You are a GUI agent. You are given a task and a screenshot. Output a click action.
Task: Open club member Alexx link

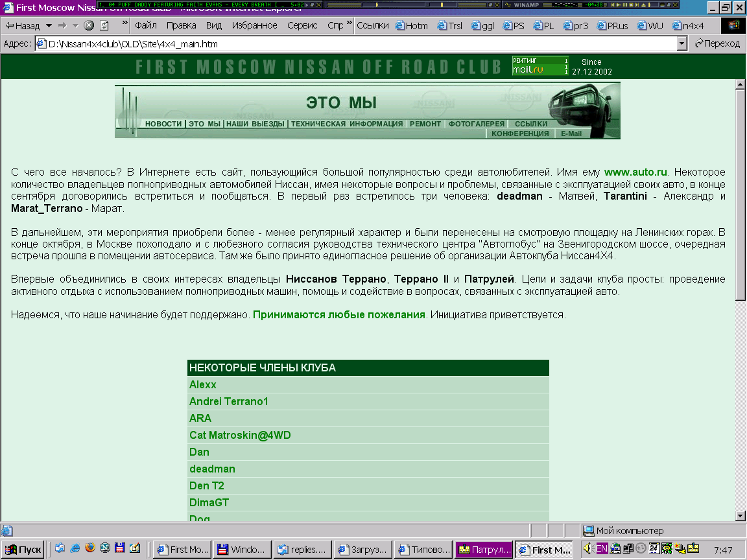202,385
